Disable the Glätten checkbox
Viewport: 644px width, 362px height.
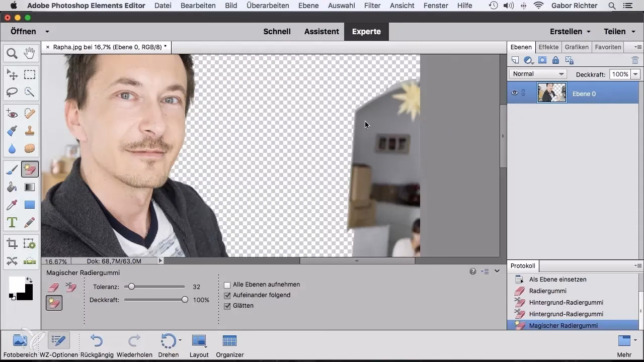pos(227,305)
